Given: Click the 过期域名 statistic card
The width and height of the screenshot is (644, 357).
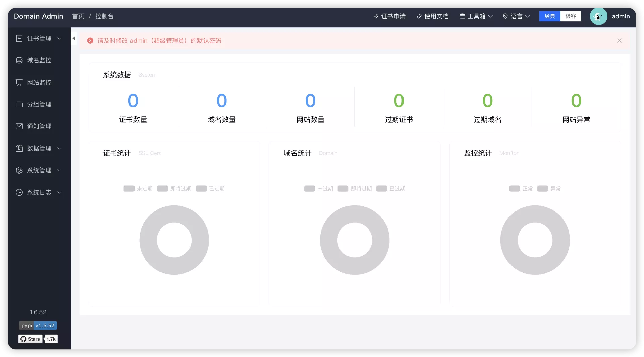Looking at the screenshot, I should click(487, 107).
